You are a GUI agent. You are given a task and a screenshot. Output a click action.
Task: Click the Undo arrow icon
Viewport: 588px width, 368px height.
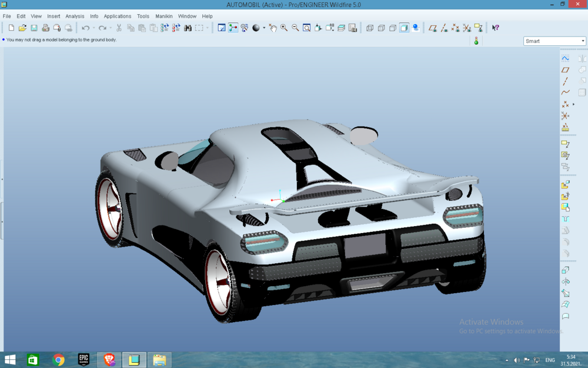[x=85, y=28]
